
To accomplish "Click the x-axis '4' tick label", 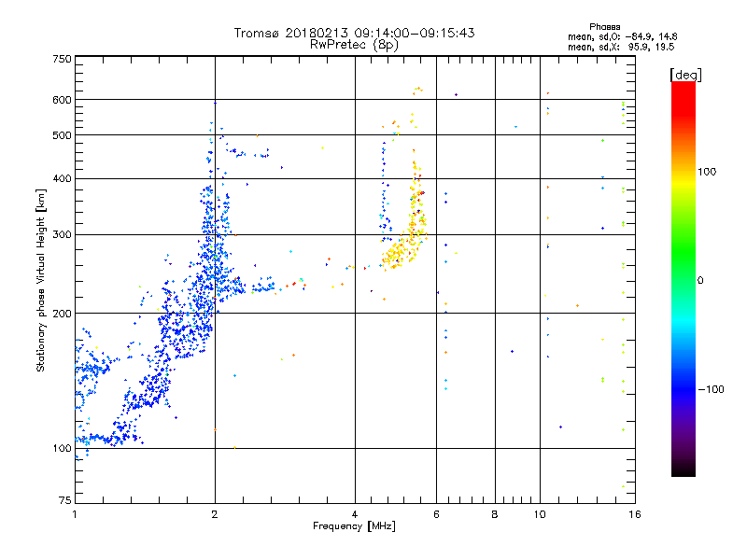I will click(x=355, y=514).
